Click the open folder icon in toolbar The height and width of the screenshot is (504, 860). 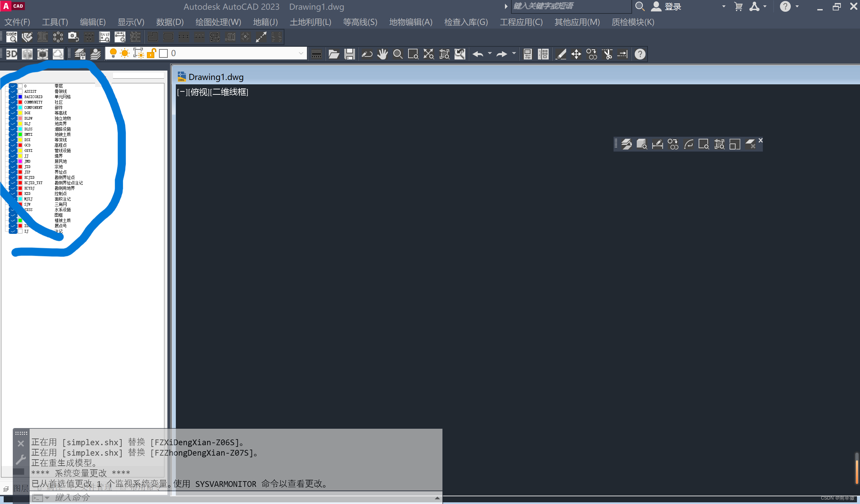coord(334,54)
